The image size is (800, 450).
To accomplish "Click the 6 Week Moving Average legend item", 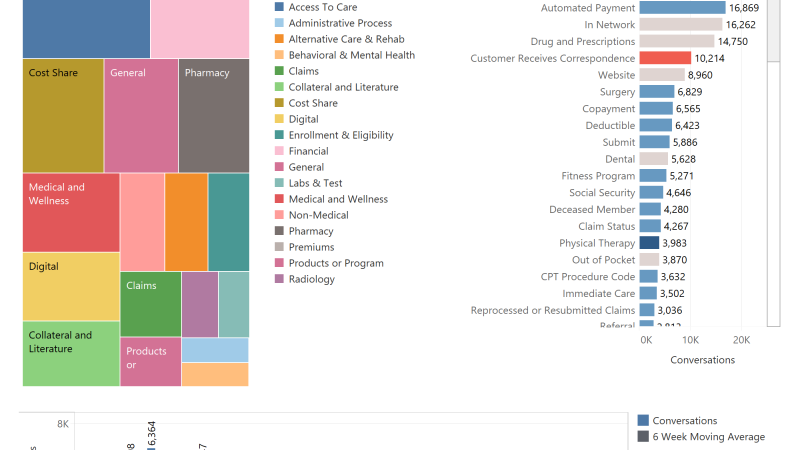I will [x=702, y=437].
